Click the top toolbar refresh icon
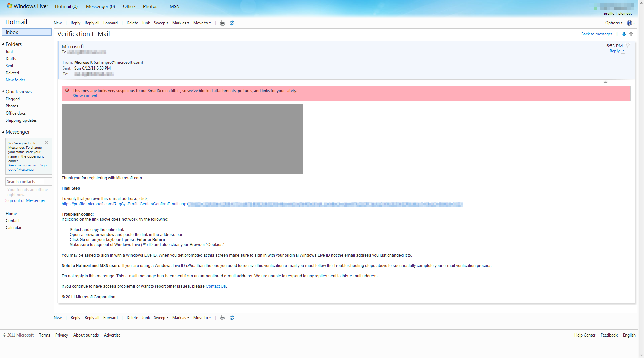The width and height of the screenshot is (644, 358). click(232, 23)
